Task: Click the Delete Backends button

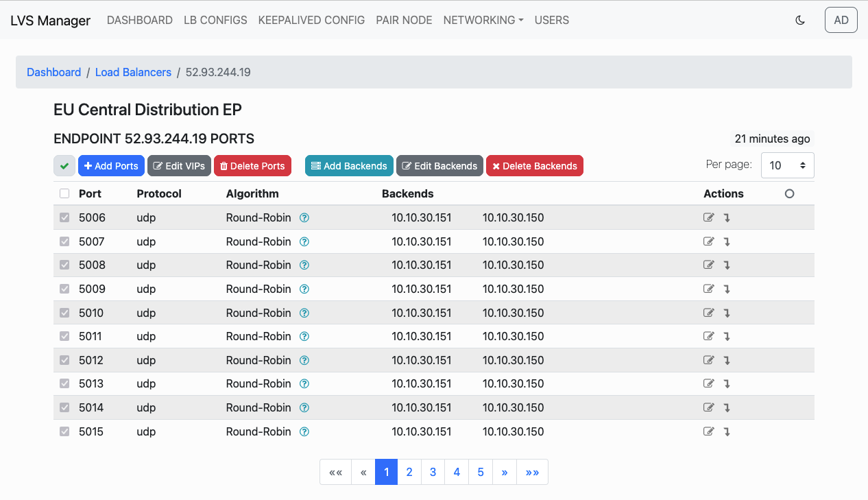Action: click(535, 166)
